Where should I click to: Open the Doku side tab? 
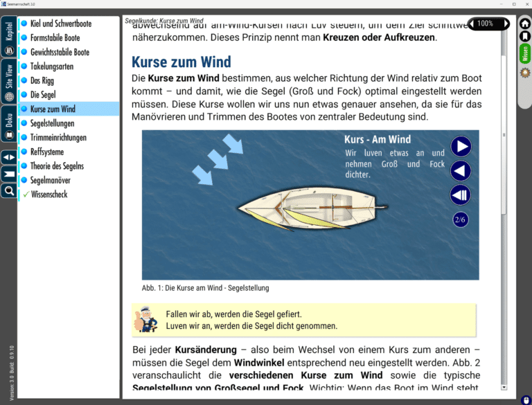[x=9, y=124]
